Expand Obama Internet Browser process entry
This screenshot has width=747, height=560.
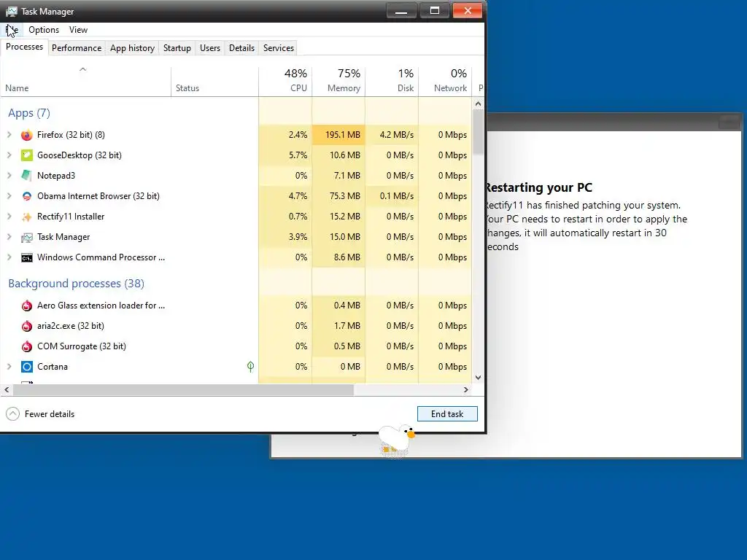pos(9,196)
